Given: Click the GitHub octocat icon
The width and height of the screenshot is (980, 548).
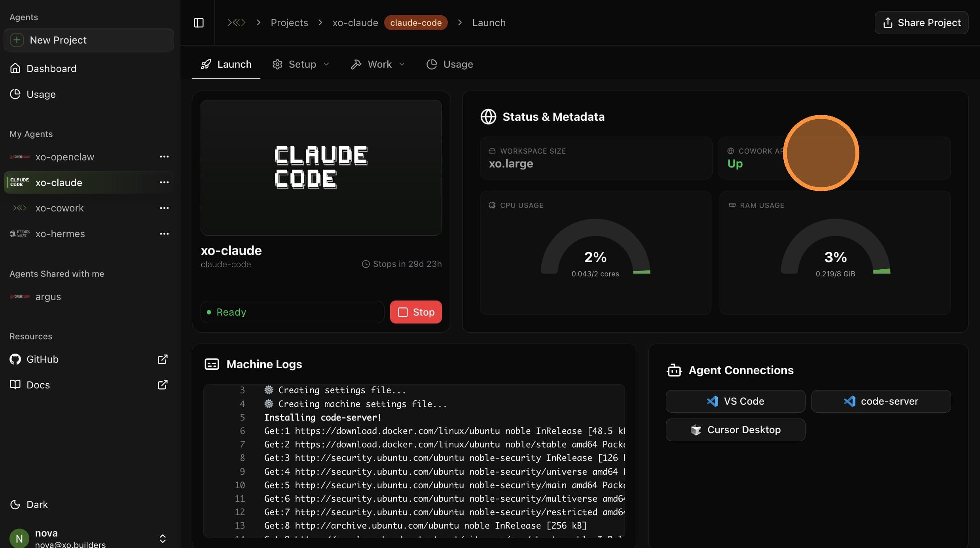Looking at the screenshot, I should (x=15, y=359).
